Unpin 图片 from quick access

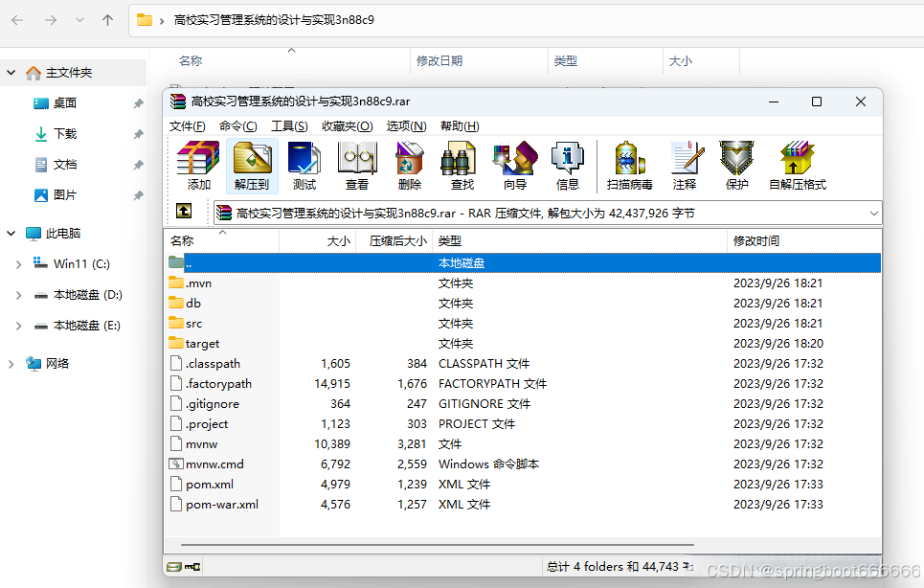(139, 195)
